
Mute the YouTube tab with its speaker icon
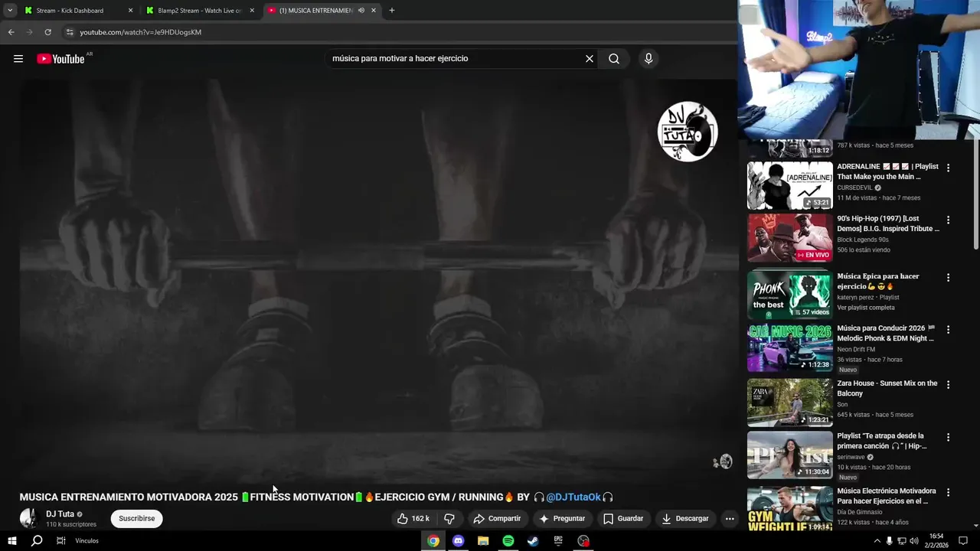(361, 11)
